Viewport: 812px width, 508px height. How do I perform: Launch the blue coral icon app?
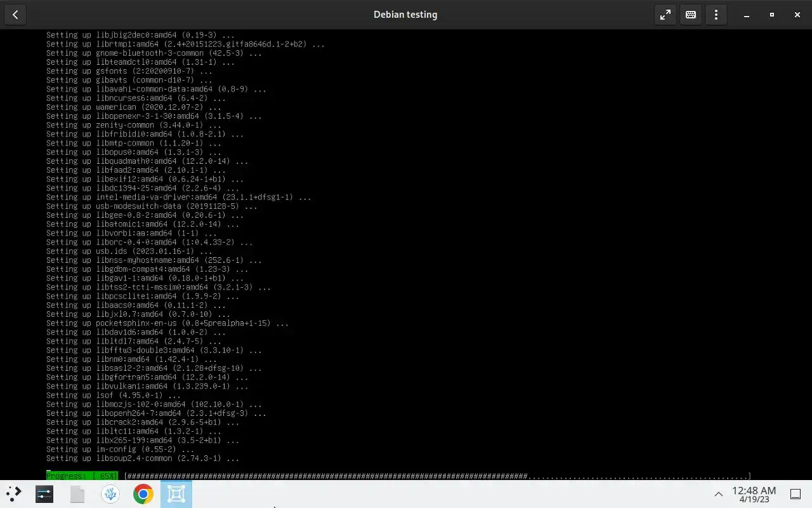(x=110, y=494)
